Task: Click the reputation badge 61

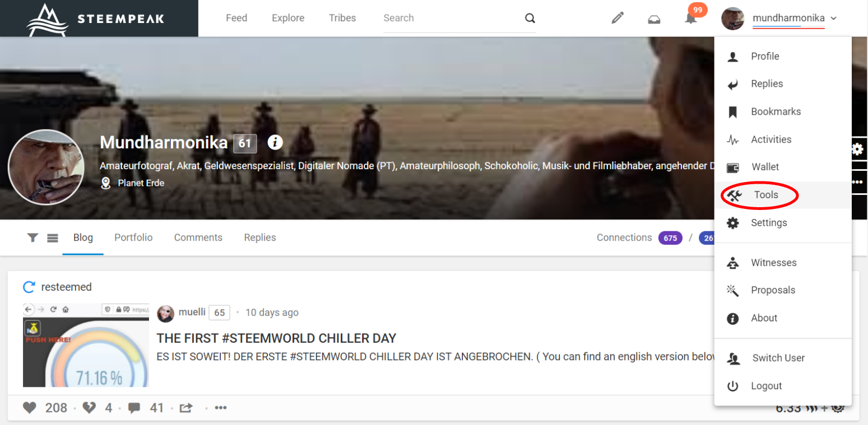Action: [x=245, y=143]
